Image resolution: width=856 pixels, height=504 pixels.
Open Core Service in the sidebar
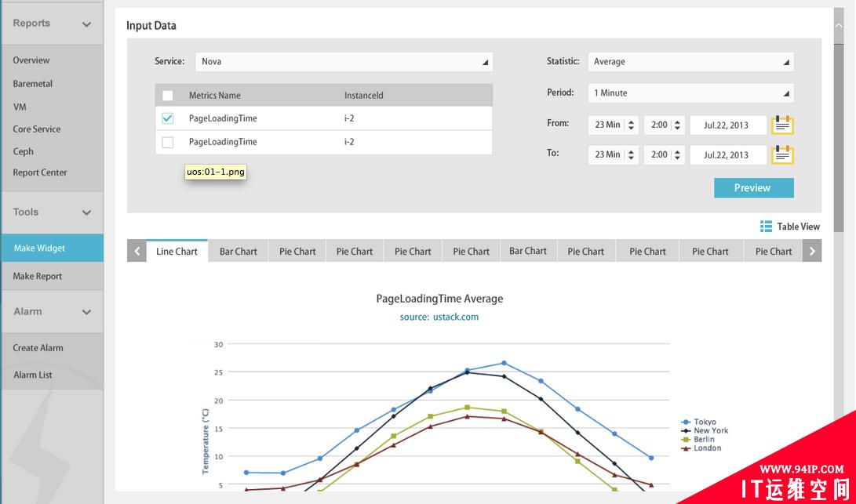point(37,129)
